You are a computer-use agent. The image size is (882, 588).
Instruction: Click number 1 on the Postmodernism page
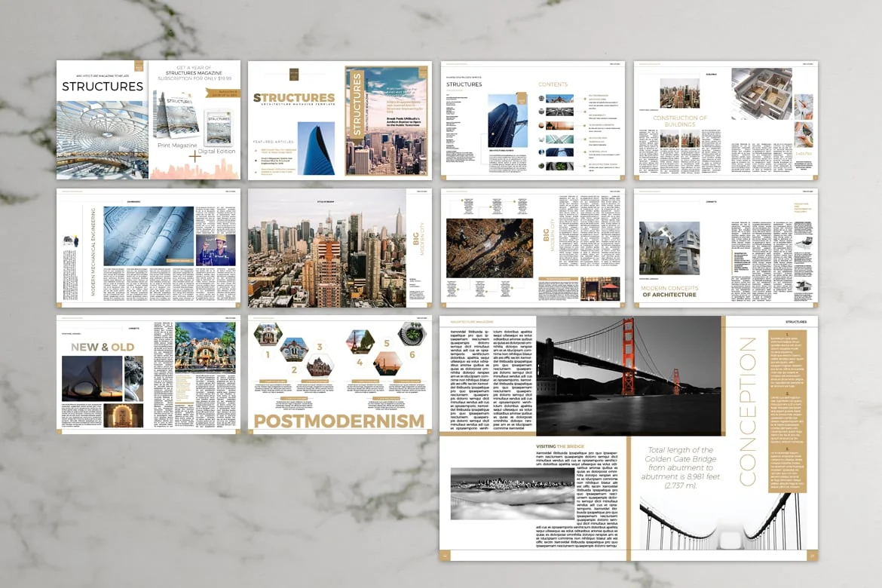268,354
